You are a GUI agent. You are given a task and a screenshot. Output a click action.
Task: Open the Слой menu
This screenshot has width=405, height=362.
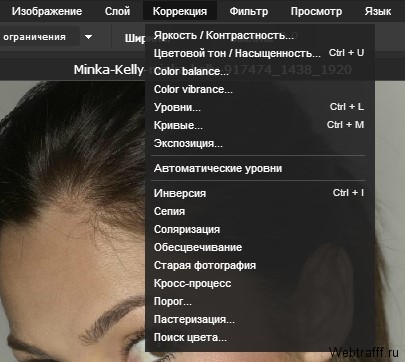tap(117, 11)
